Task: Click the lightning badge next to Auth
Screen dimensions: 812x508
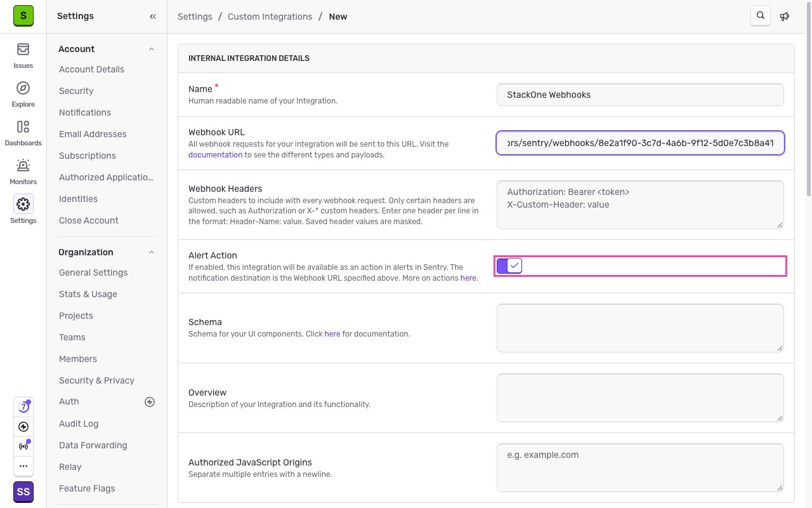Action: point(150,401)
